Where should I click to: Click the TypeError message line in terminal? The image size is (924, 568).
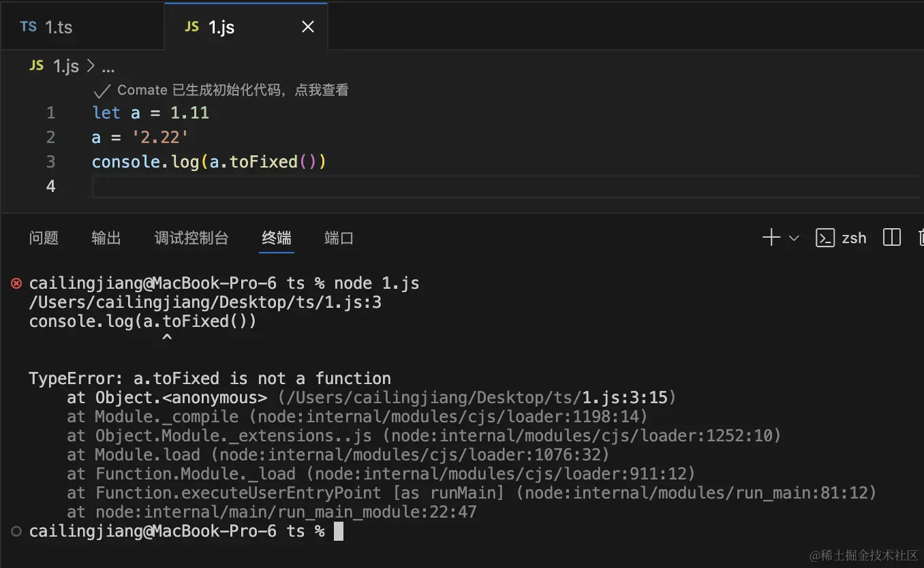210,379
